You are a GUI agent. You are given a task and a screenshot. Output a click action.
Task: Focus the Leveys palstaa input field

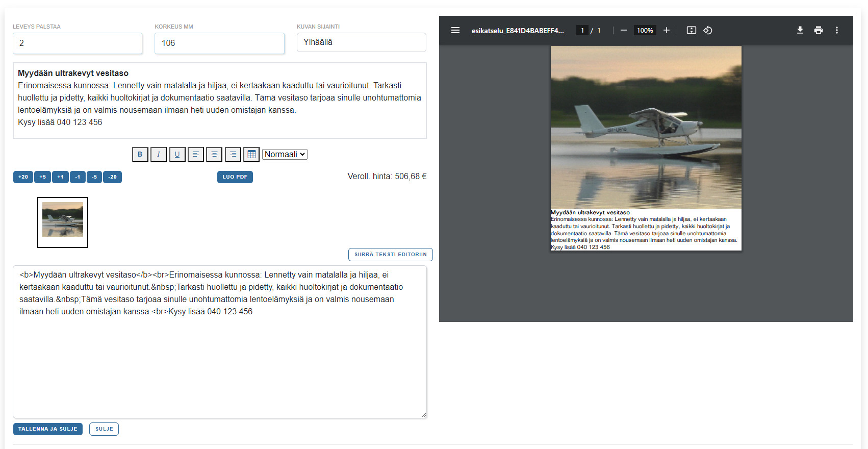(78, 43)
